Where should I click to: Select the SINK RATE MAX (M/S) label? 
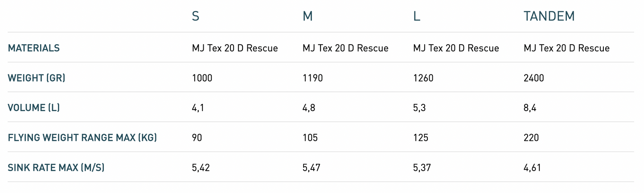(57, 168)
